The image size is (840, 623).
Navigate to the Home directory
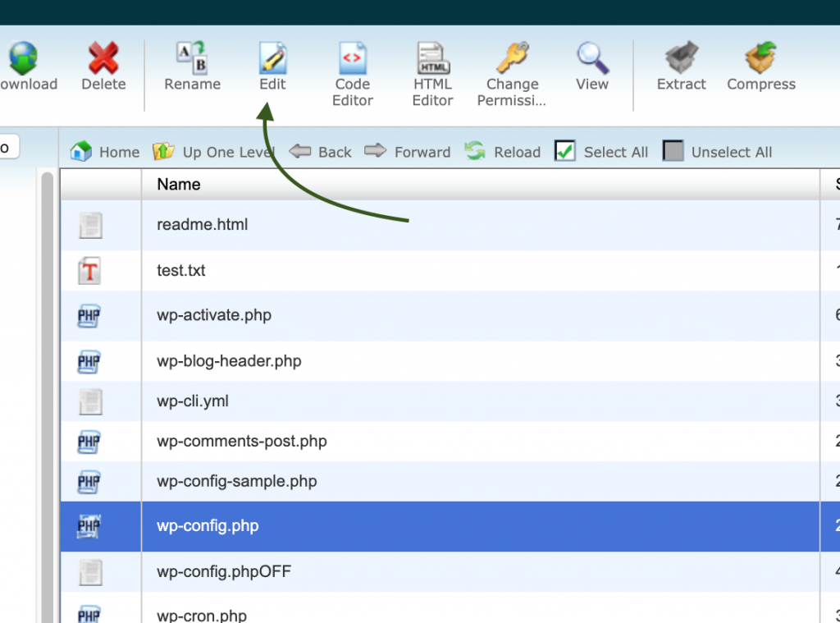click(104, 151)
